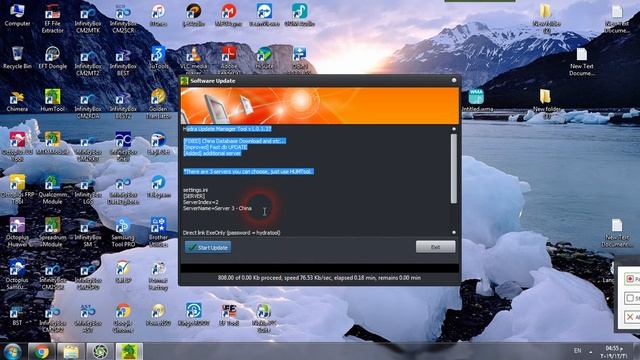Select the InfinityBox BEST shortcut
The width and height of the screenshot is (640, 360).
[x=123, y=62]
